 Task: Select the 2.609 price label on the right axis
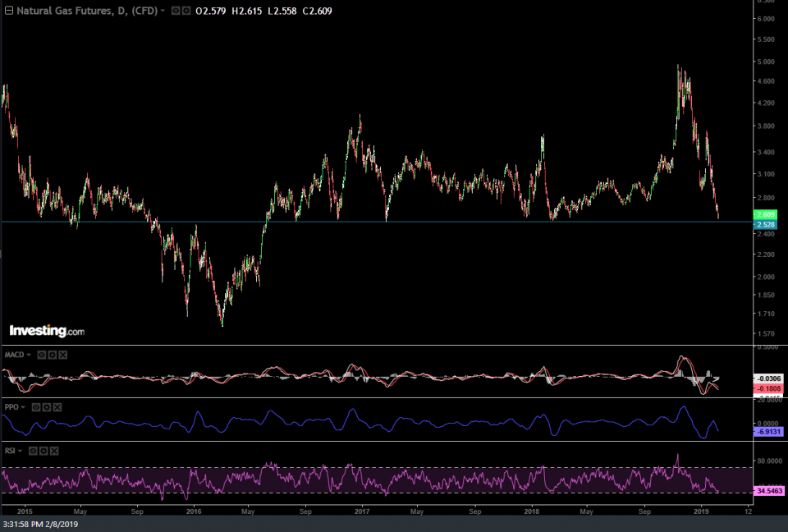[766, 214]
